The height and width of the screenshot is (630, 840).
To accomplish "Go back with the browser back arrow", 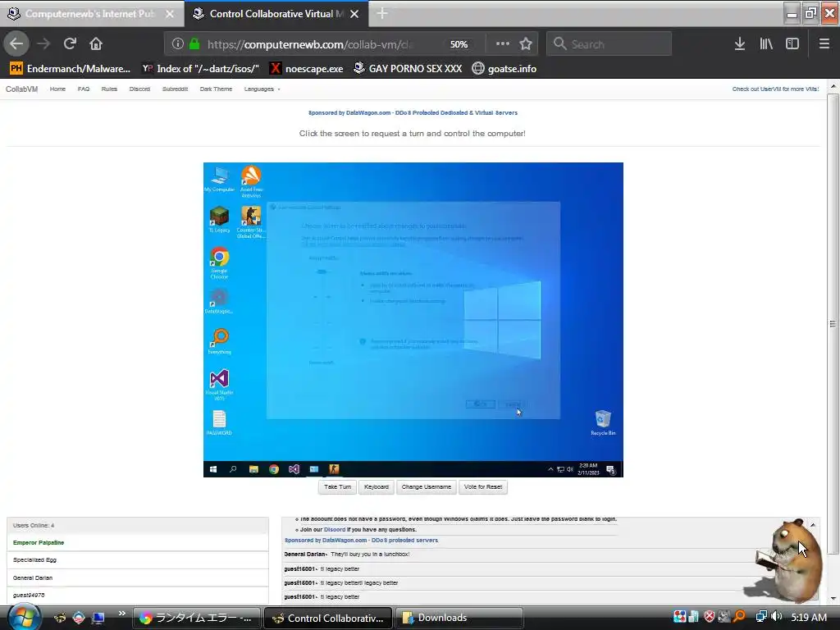I will (x=16, y=44).
